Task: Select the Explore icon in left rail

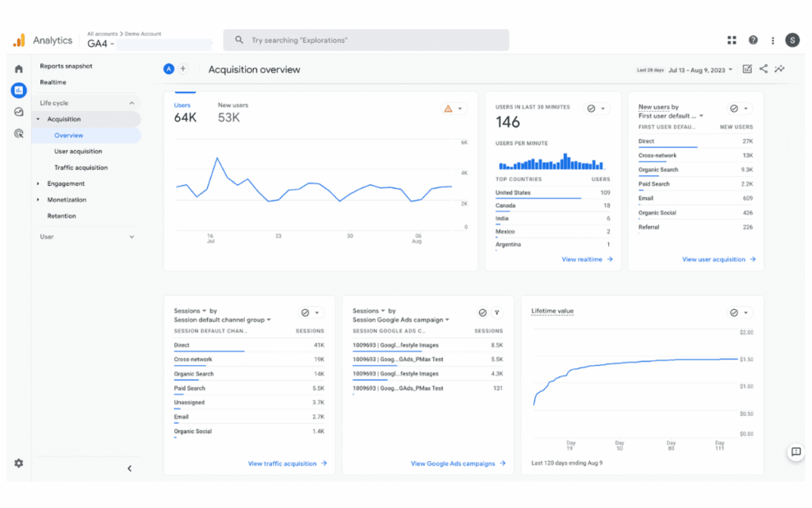Action: [18, 112]
